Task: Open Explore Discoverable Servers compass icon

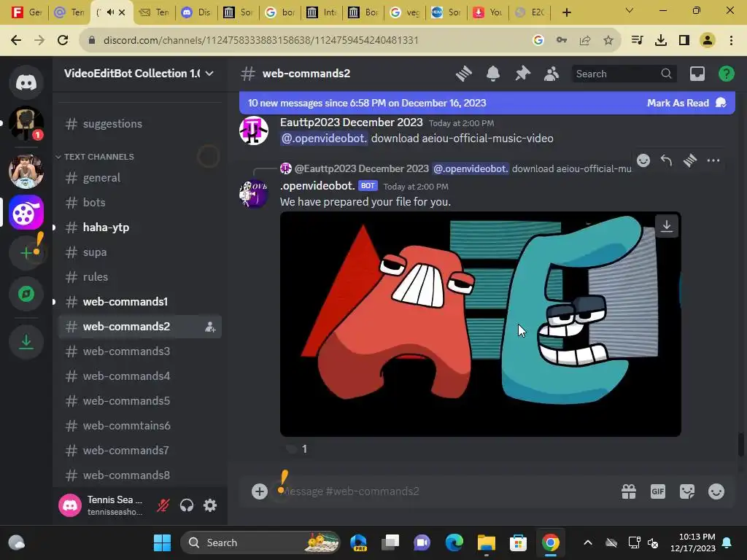Action: [26, 294]
